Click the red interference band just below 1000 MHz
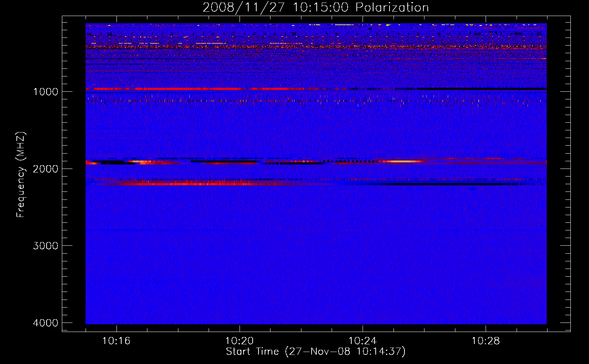 [316, 89]
